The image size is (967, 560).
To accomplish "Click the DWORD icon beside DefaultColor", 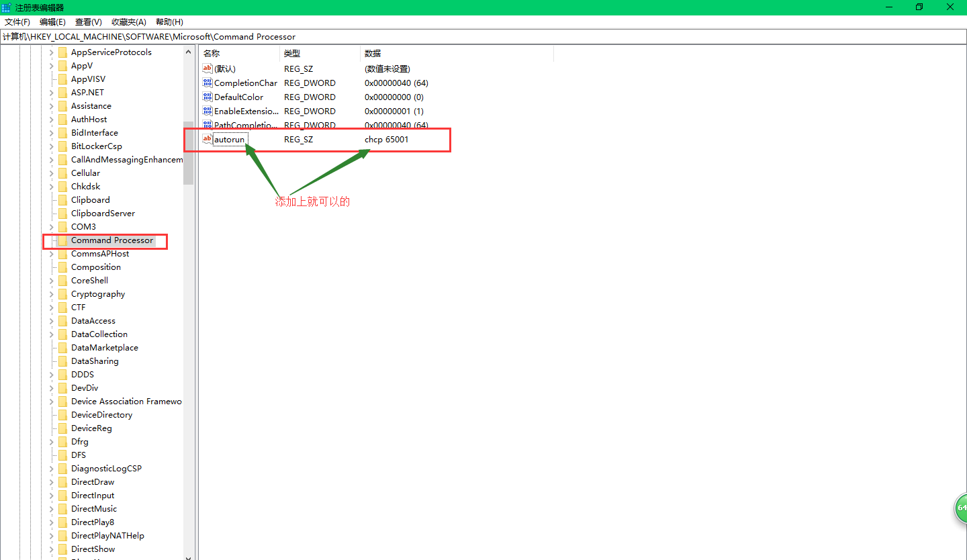I will pos(207,97).
